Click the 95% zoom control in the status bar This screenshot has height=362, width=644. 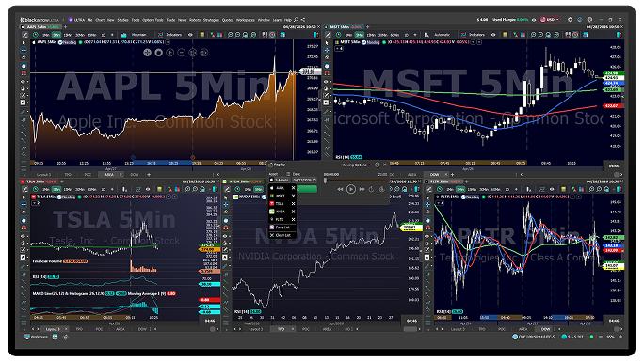(610, 337)
